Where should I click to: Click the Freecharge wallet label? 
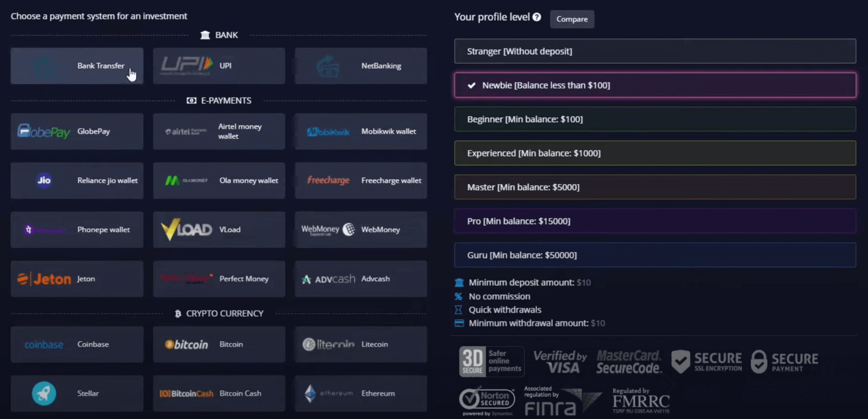(391, 180)
